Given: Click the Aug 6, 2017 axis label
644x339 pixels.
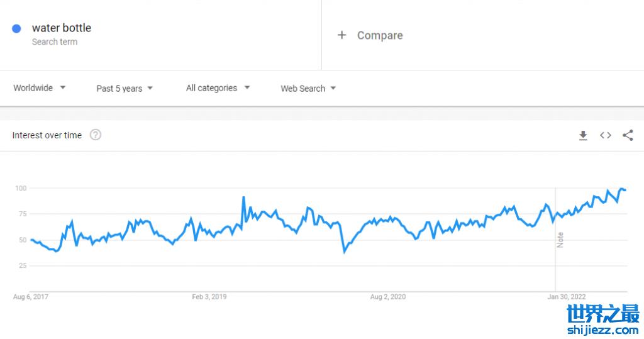Looking at the screenshot, I should pos(30,297).
